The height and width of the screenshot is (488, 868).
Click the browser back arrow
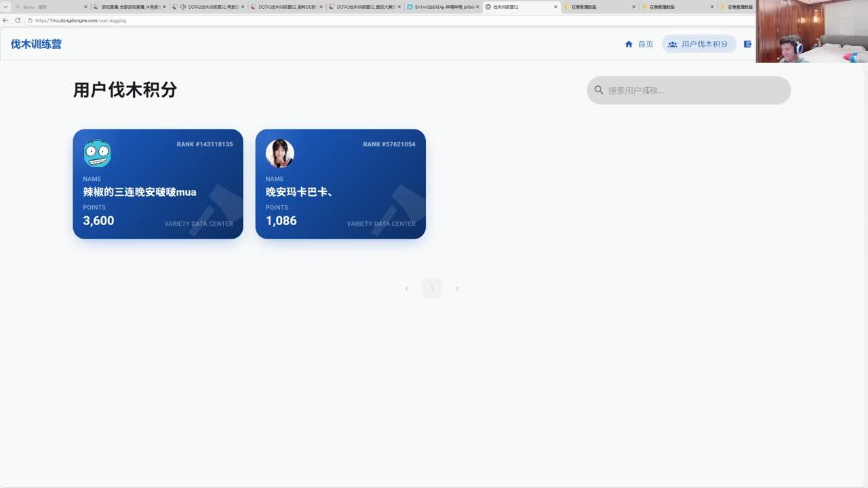point(6,20)
